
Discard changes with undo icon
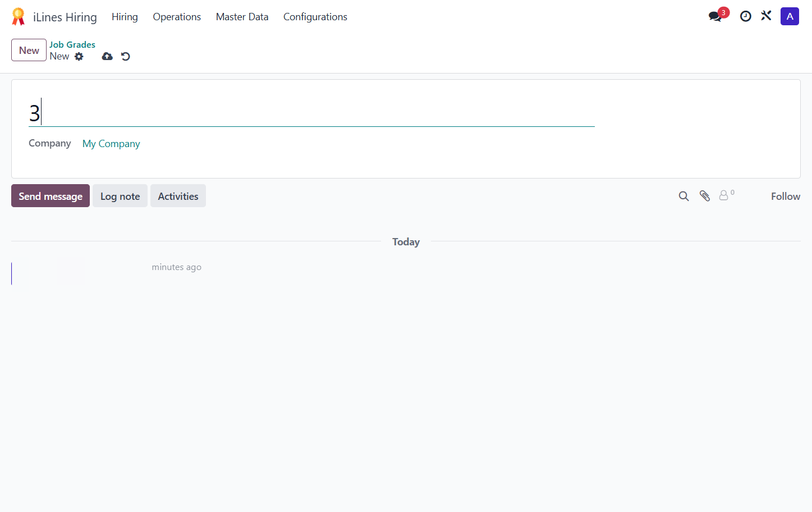pos(126,56)
